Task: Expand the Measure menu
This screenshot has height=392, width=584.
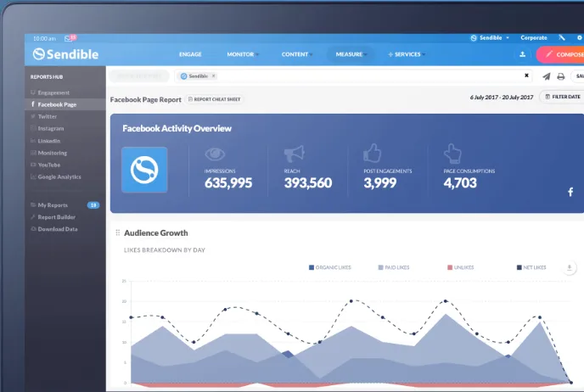Action: click(351, 54)
